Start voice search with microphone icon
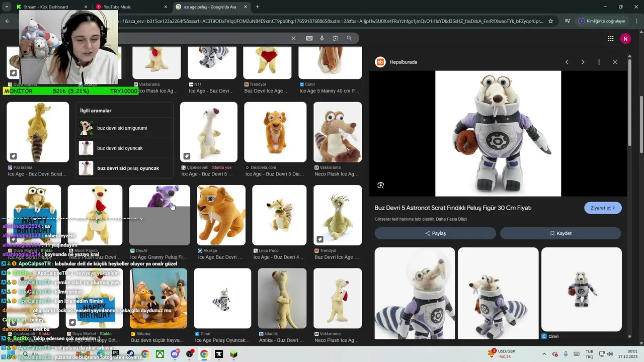This screenshot has width=644, height=362. point(322,38)
